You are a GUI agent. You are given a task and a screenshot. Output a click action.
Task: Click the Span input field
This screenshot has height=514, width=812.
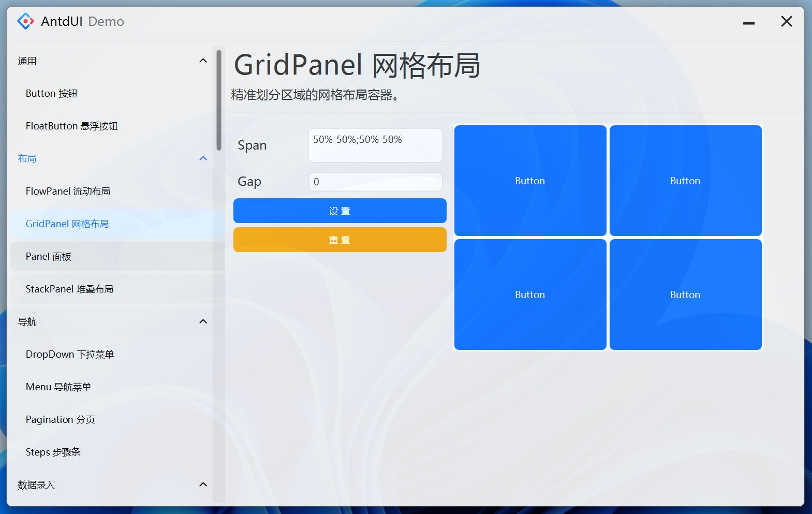click(x=375, y=145)
